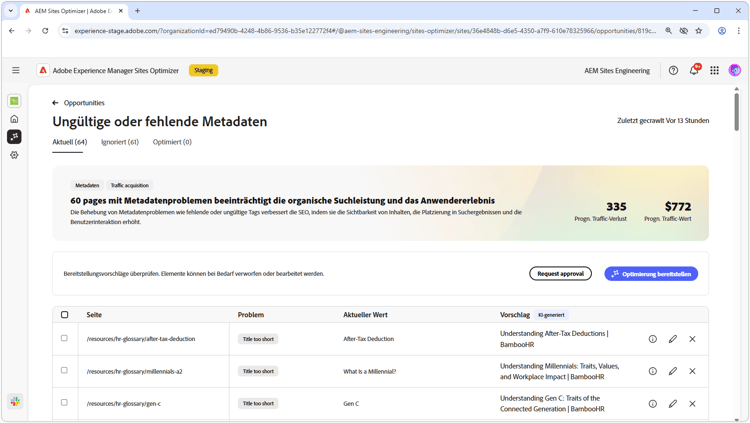Click the back arrow next to Opportunities
Image resolution: width=750 pixels, height=423 pixels.
(55, 103)
